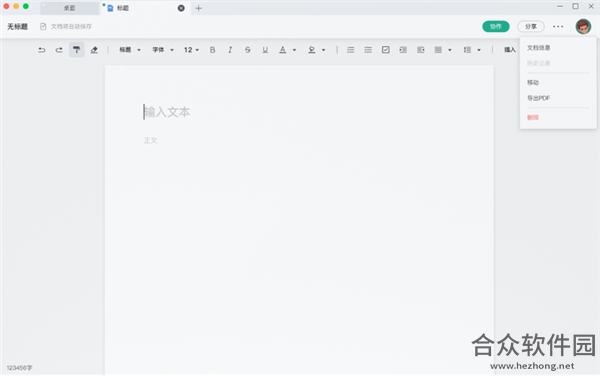The image size is (600, 376).
Task: Toggle strikethrough formatting
Action: 248,50
